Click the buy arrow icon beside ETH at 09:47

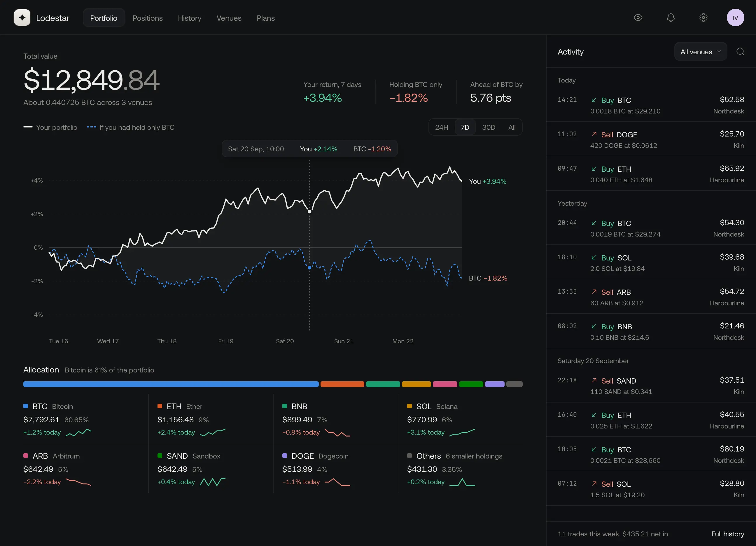[594, 169]
